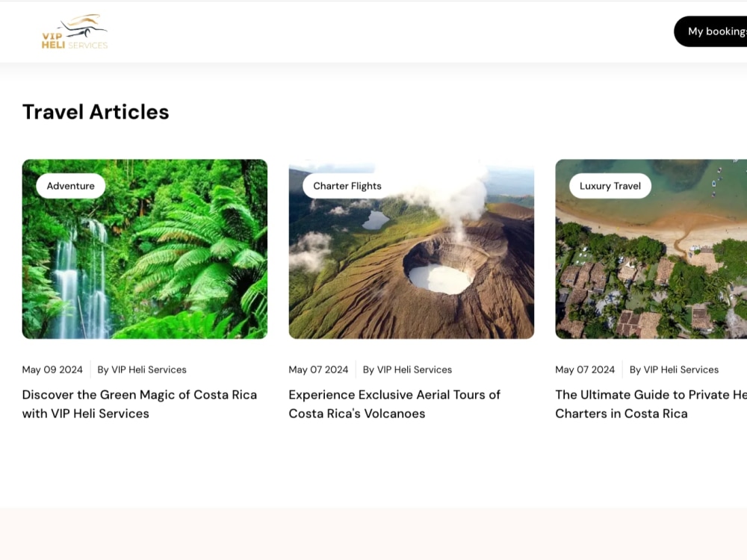The width and height of the screenshot is (747, 560).
Task: Open the rainforest waterfall article image
Action: click(145, 249)
